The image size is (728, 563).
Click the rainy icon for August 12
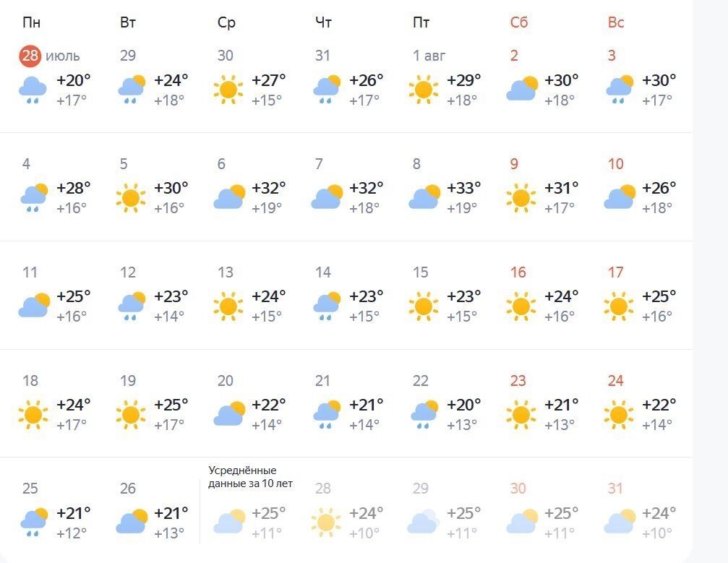click(x=131, y=306)
